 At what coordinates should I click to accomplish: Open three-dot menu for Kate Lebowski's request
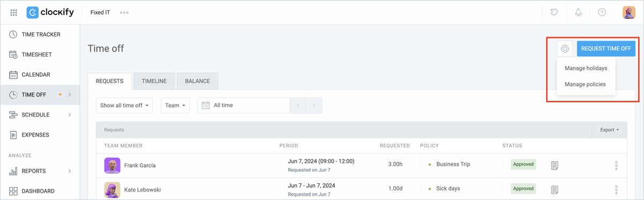point(616,189)
